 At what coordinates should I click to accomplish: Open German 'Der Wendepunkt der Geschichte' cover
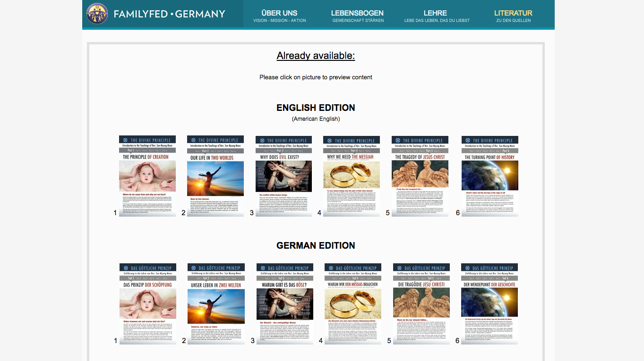point(489,304)
